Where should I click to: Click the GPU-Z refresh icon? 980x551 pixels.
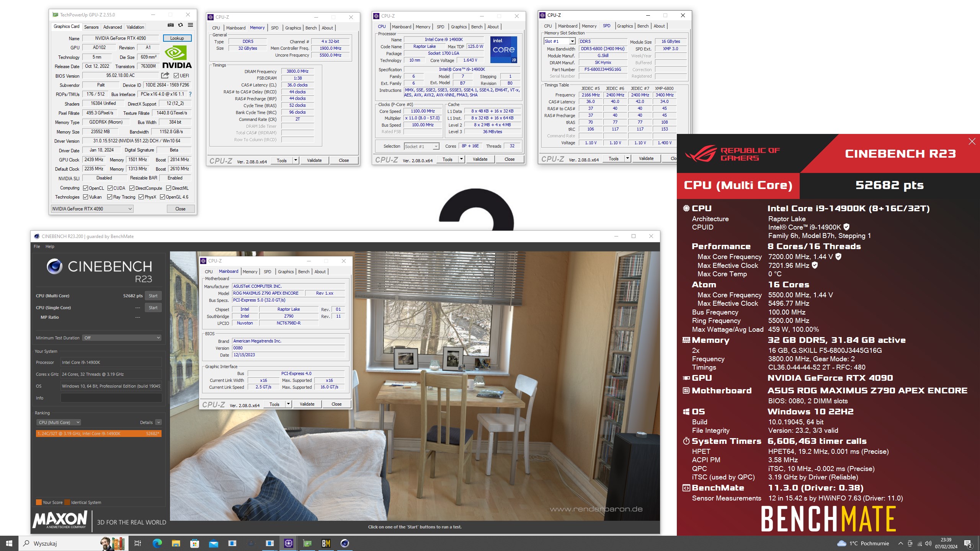coord(180,25)
